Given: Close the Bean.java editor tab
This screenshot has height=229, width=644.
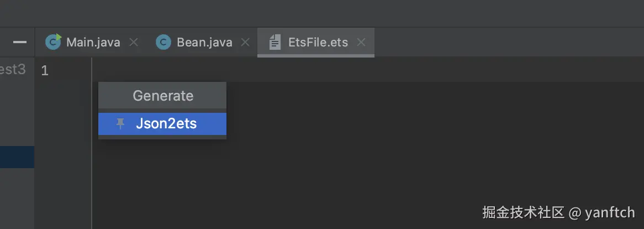Looking at the screenshot, I should pyautogui.click(x=245, y=42).
